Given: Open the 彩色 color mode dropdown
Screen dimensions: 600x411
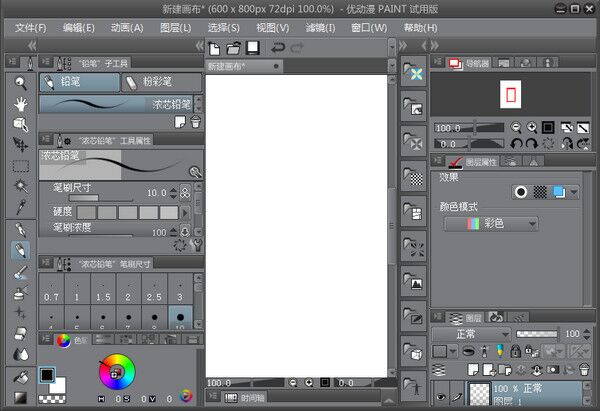Looking at the screenshot, I should point(490,224).
